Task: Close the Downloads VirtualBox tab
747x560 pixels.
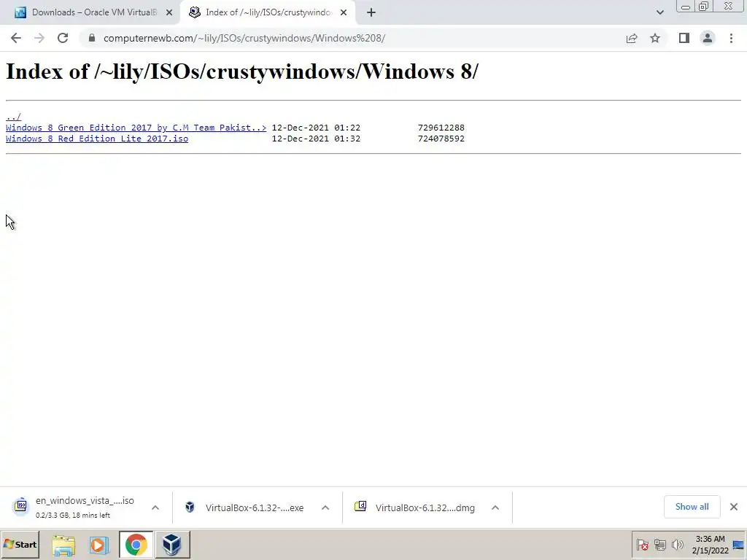Action: pos(169,12)
